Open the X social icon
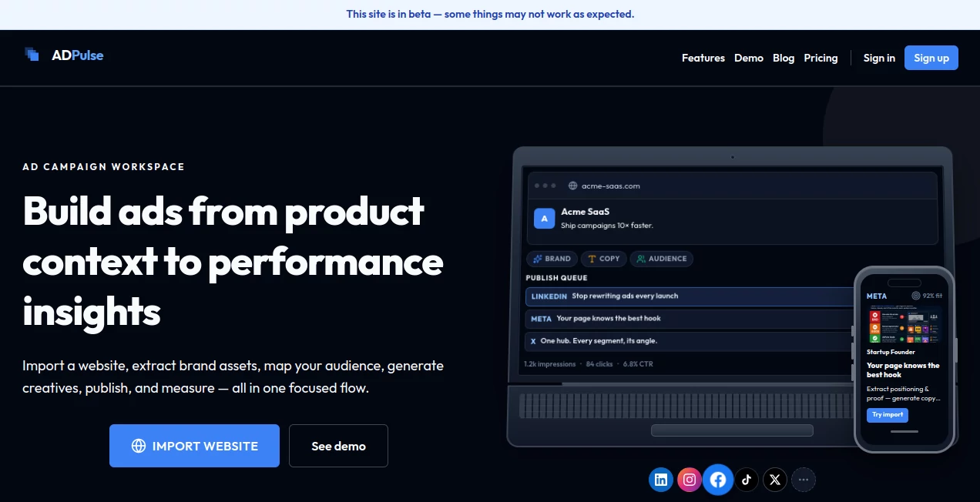Screen dimensions: 980x502 pos(775,480)
